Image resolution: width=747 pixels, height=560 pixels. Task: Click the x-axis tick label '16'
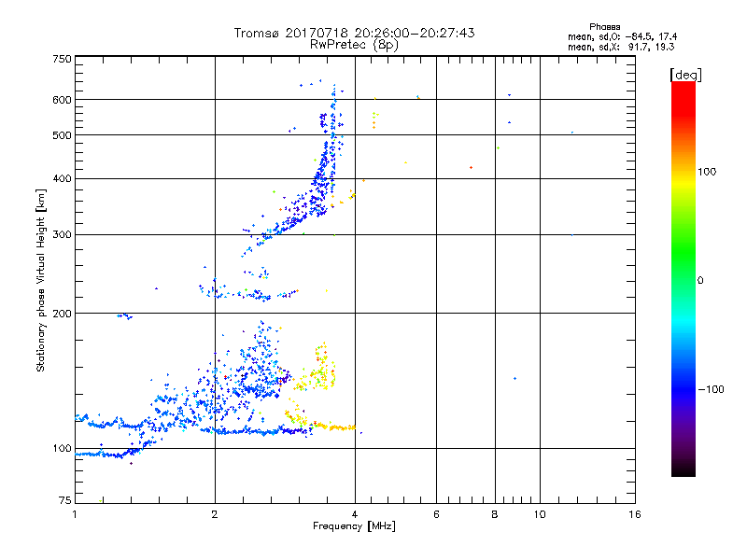(635, 514)
